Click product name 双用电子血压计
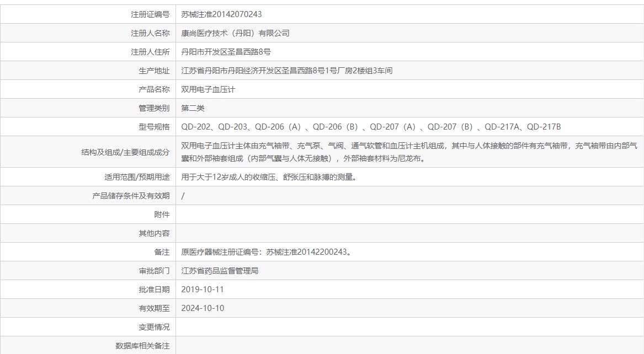Viewport: 644px width, 354px height. (x=208, y=89)
